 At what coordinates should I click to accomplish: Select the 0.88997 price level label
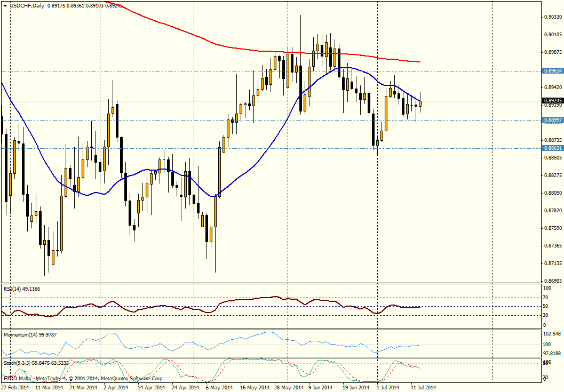(552, 120)
